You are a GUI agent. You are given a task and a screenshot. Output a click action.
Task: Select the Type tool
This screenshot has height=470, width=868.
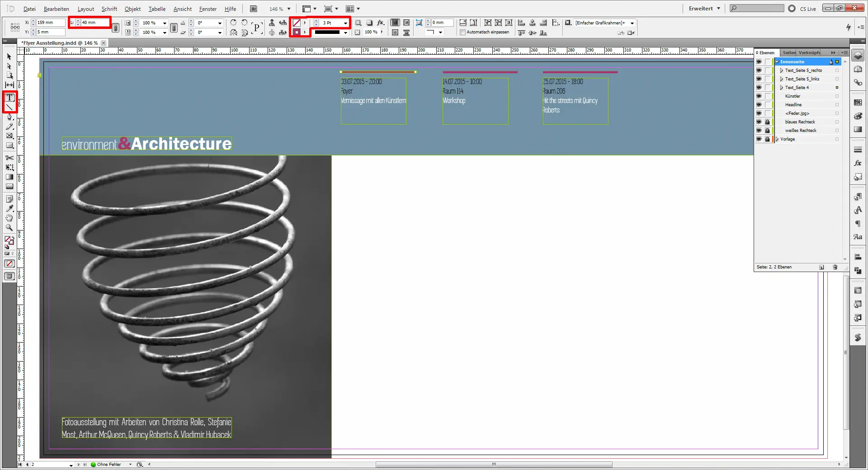pyautogui.click(x=9, y=98)
